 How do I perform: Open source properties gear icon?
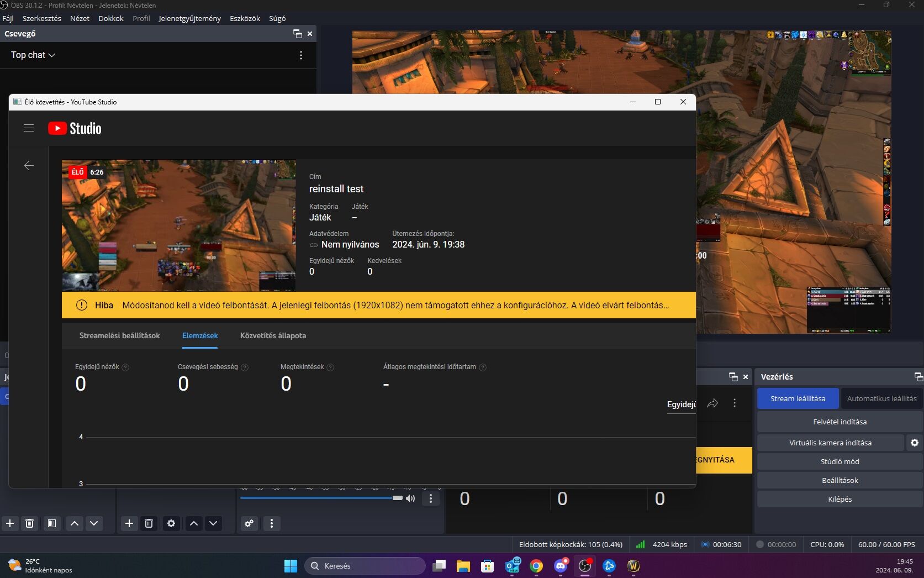coord(171,523)
